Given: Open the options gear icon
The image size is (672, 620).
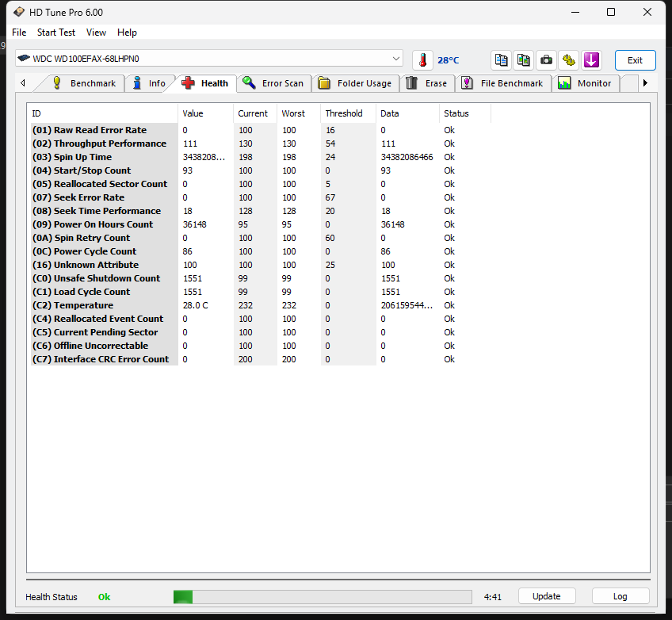Looking at the screenshot, I should point(569,60).
